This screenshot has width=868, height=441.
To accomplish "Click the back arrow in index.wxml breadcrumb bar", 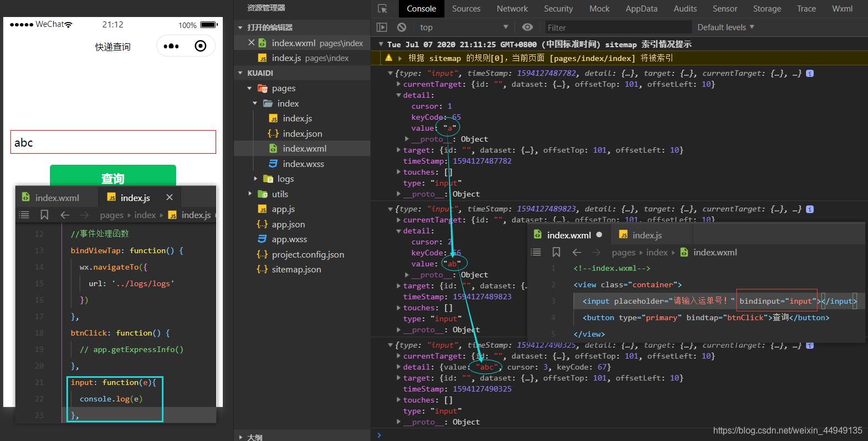I will click(x=577, y=252).
